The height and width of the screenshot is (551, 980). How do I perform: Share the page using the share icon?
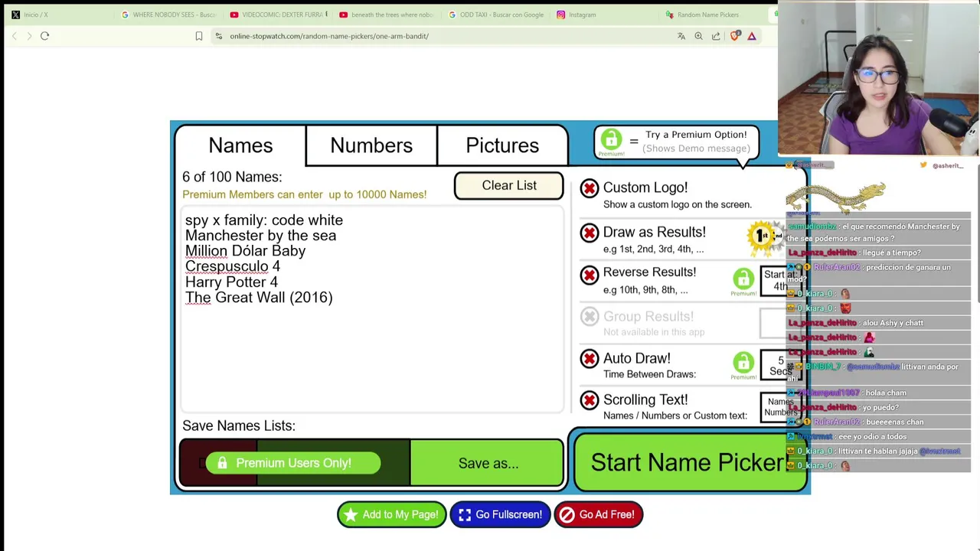pyautogui.click(x=716, y=36)
